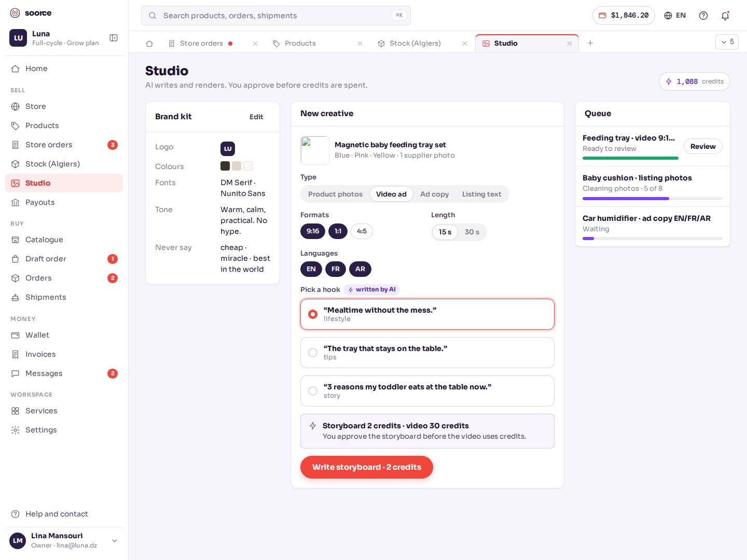Viewport: 747px width, 560px height.
Task: Click the dark brown brand colour swatch
Action: coord(225,166)
